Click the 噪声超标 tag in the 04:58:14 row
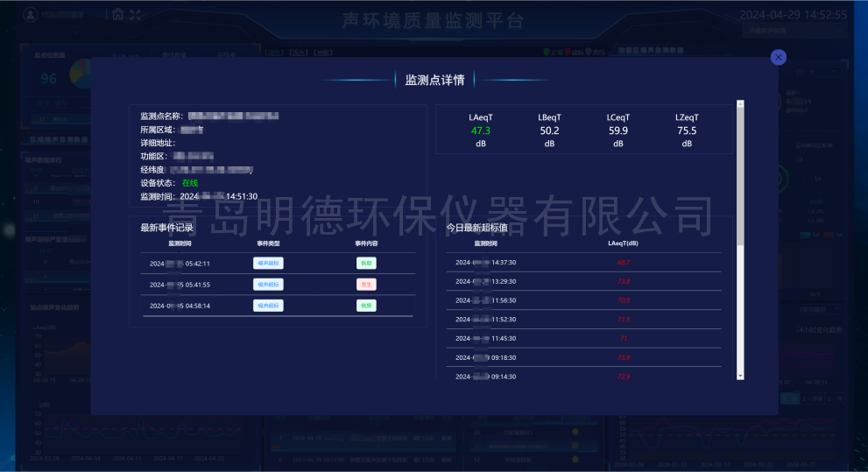Viewport: 868px width, 472px height. [x=268, y=306]
